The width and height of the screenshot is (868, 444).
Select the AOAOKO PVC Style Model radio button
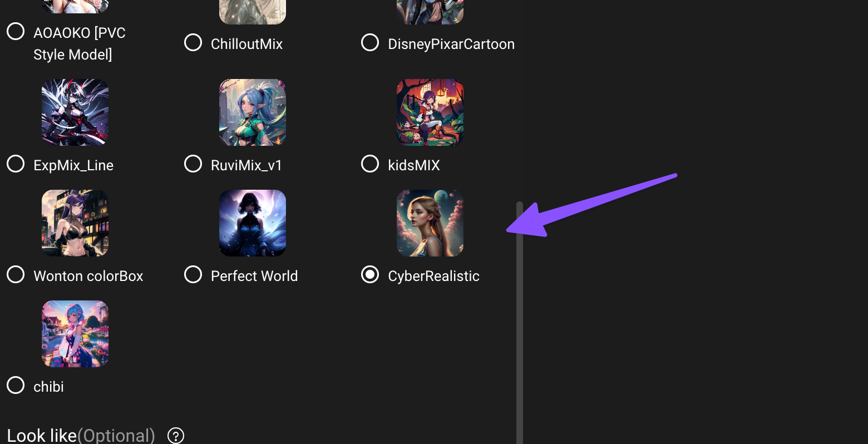pos(16,32)
